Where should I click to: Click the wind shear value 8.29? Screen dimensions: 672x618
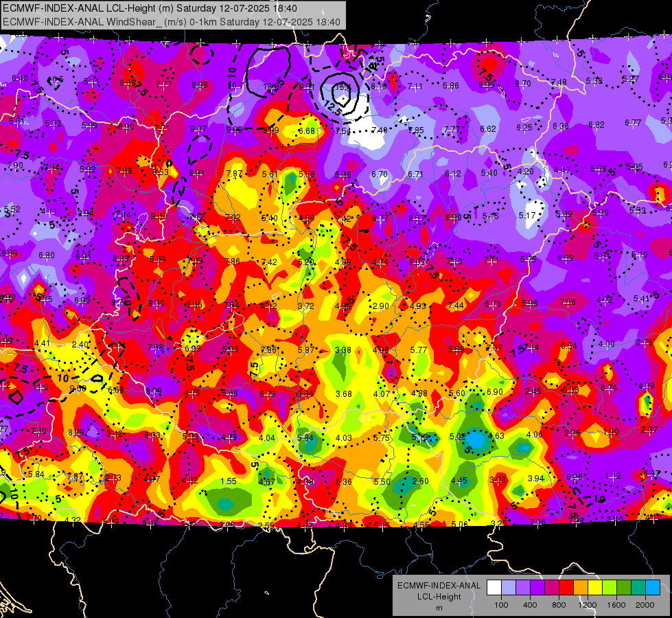[76, 433]
